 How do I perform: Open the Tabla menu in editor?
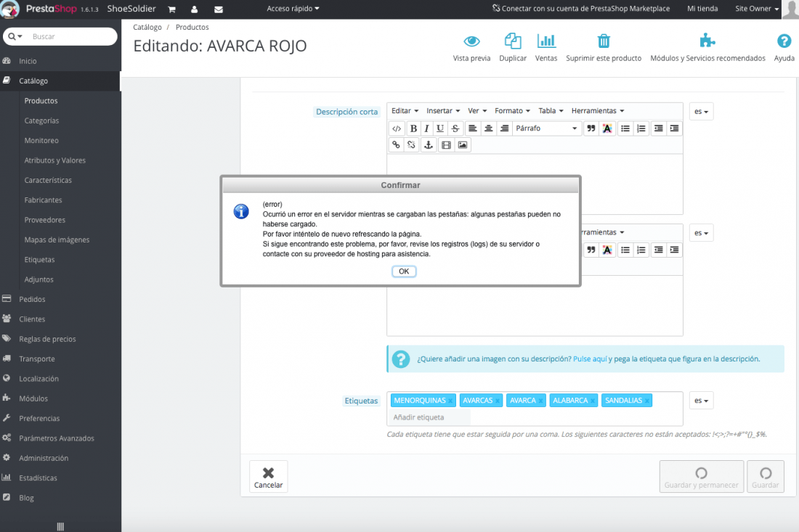pos(551,111)
